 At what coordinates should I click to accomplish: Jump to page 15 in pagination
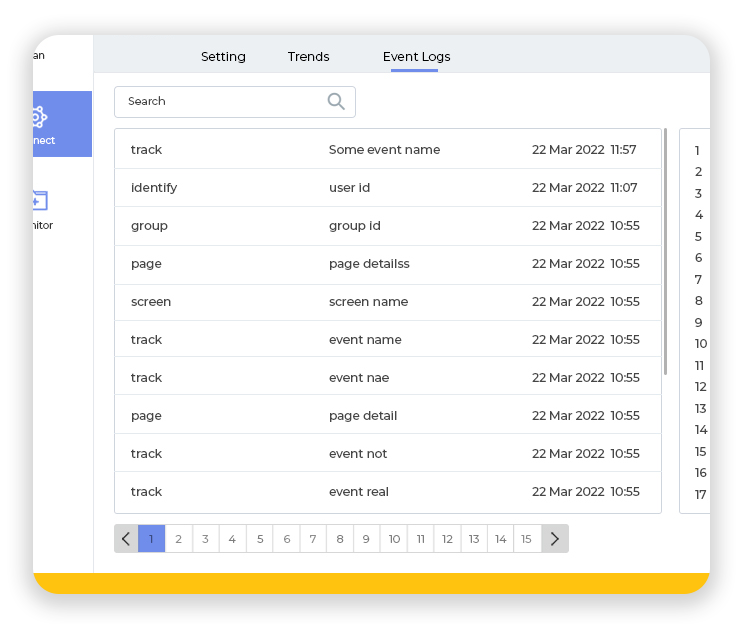[527, 539]
